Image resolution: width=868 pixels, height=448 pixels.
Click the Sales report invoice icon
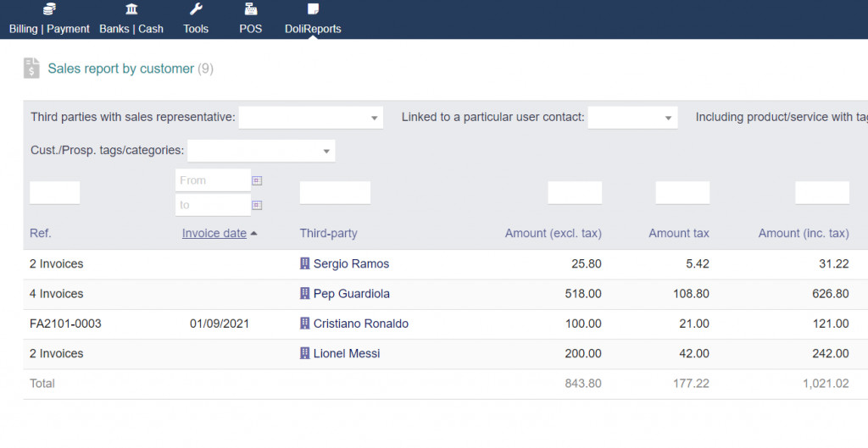click(x=31, y=69)
